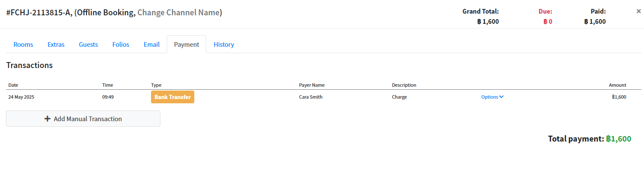Click the green Total payment amount
This screenshot has height=176, width=644.
coord(619,139)
